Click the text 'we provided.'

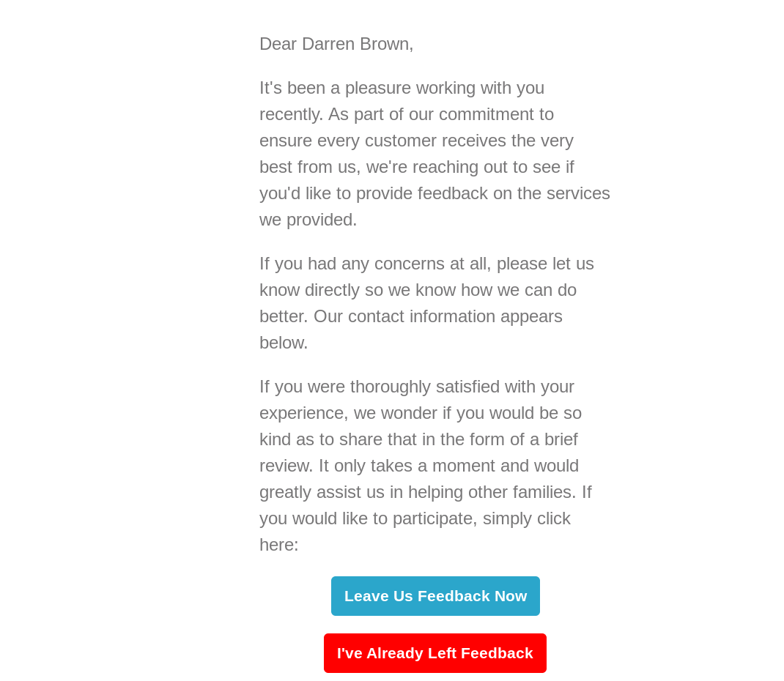308,220
